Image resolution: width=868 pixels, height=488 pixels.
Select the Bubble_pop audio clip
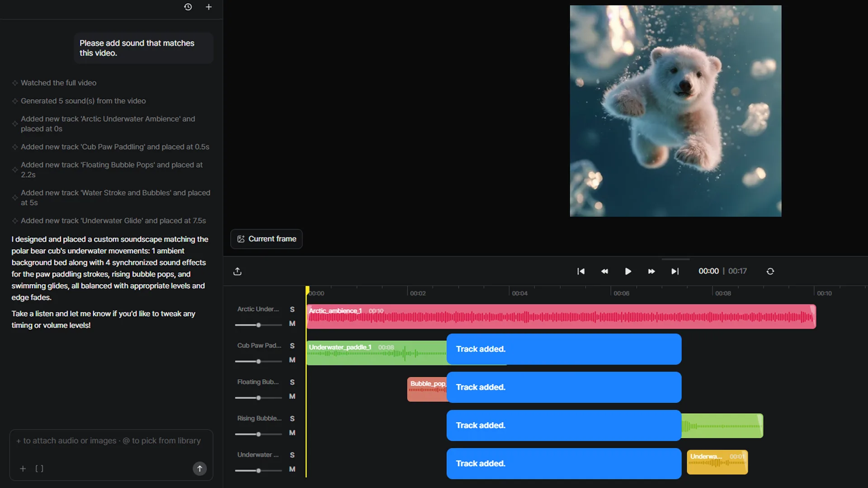(427, 389)
